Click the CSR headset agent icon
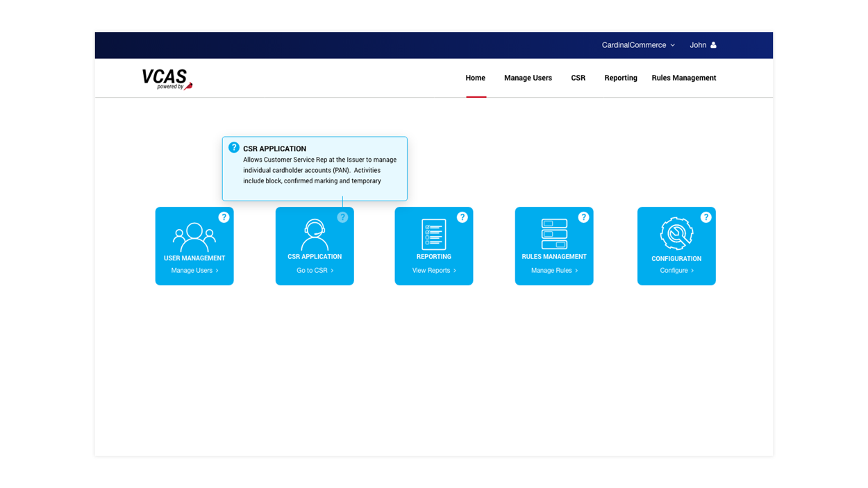The image size is (868, 488). (x=315, y=235)
